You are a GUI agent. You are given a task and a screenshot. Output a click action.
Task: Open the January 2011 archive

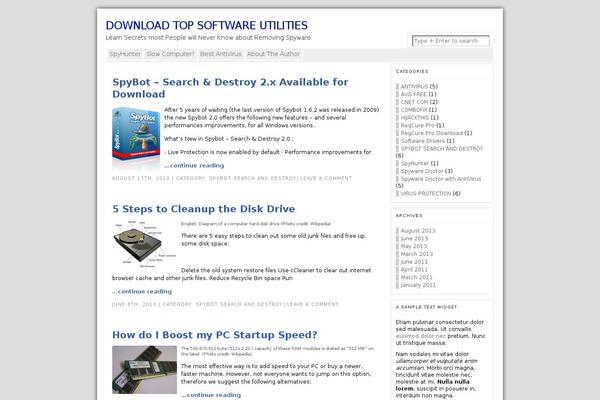coord(418,285)
